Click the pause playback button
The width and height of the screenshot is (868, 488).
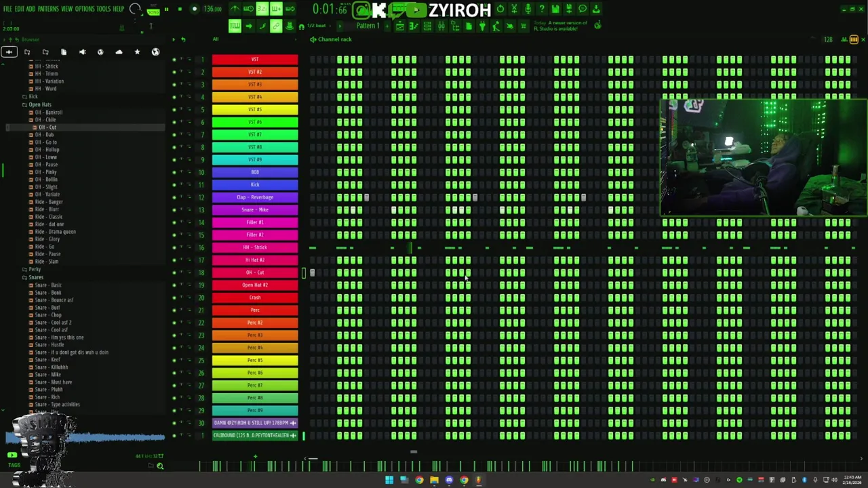pos(167,9)
